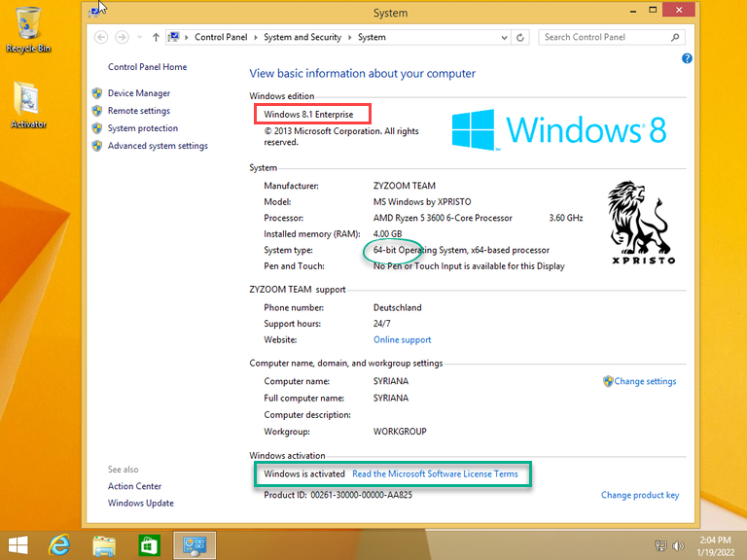This screenshot has width=747, height=560.
Task: Open recent locations dropdown arrow
Action: tap(140, 37)
